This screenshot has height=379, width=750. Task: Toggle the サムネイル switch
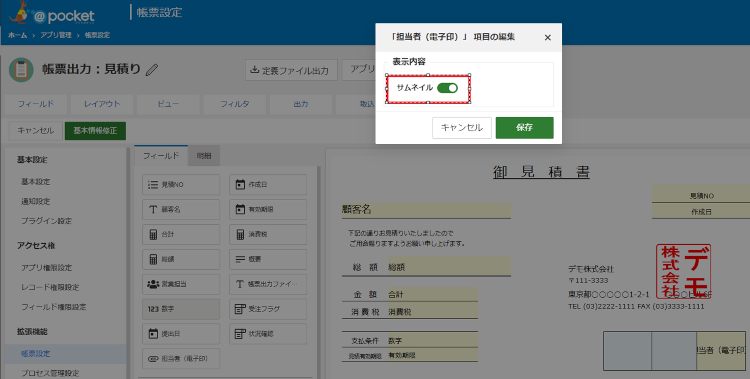(x=447, y=88)
